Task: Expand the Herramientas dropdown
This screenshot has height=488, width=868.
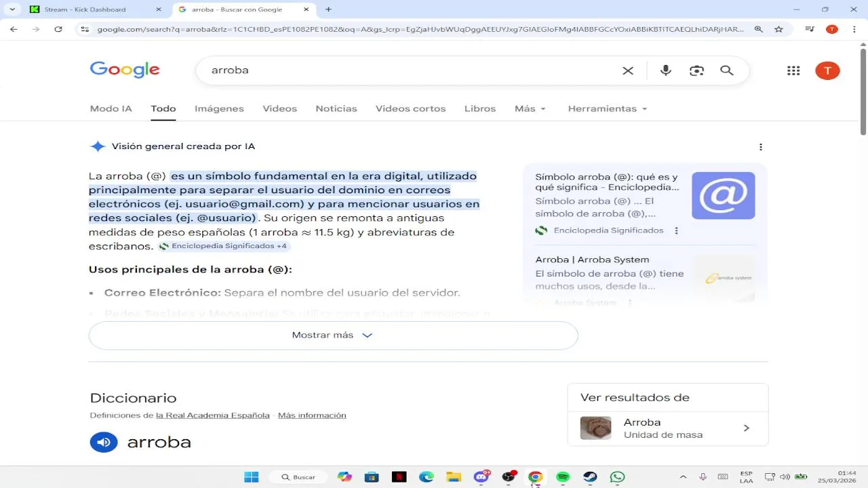Action: click(608, 108)
